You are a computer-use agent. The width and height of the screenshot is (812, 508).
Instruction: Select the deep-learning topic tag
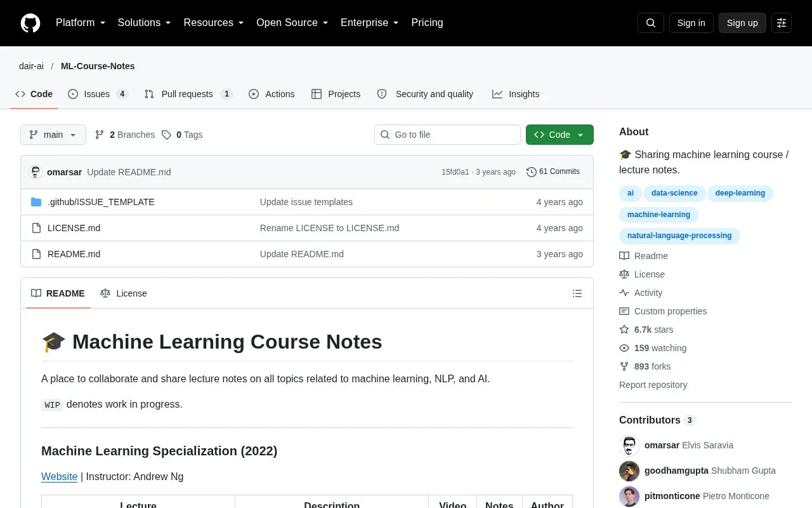coord(740,193)
